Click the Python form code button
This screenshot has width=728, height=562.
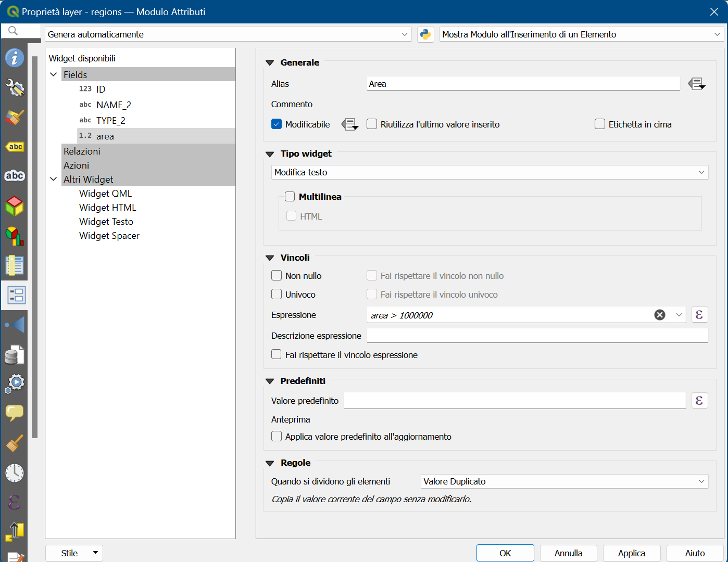[425, 34]
